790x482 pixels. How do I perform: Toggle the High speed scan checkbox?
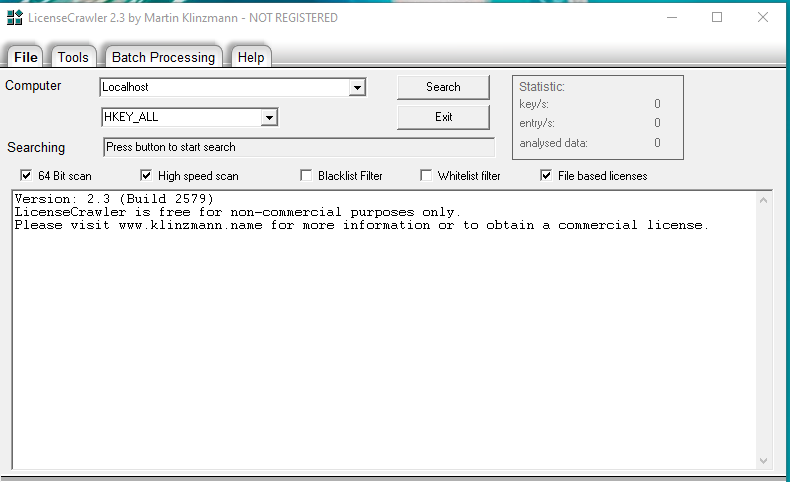pyautogui.click(x=146, y=176)
